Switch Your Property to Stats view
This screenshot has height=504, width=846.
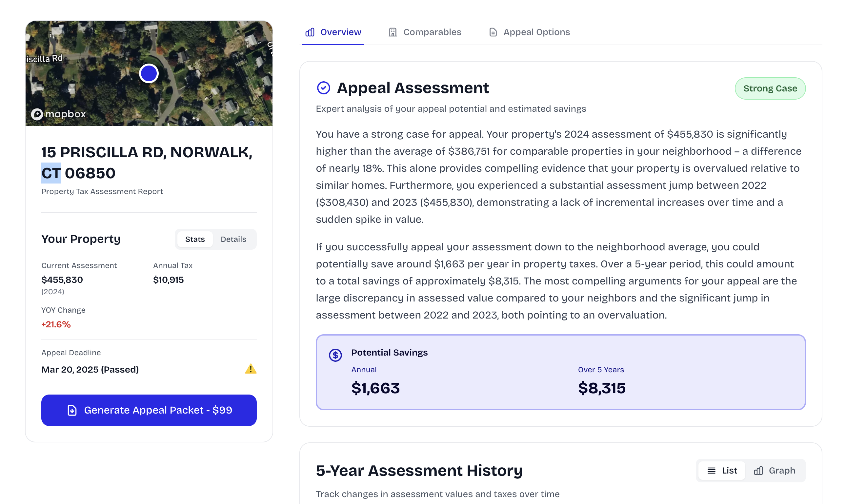coord(195,239)
